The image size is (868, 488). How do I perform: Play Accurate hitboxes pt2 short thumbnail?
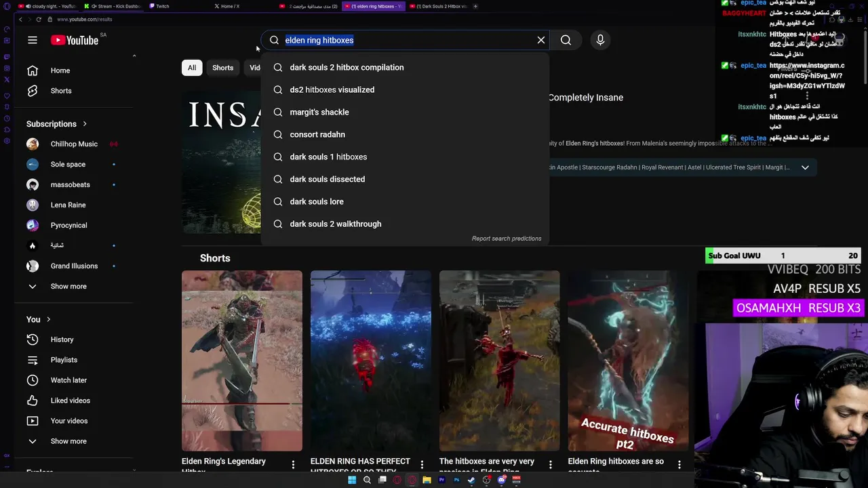pos(629,361)
